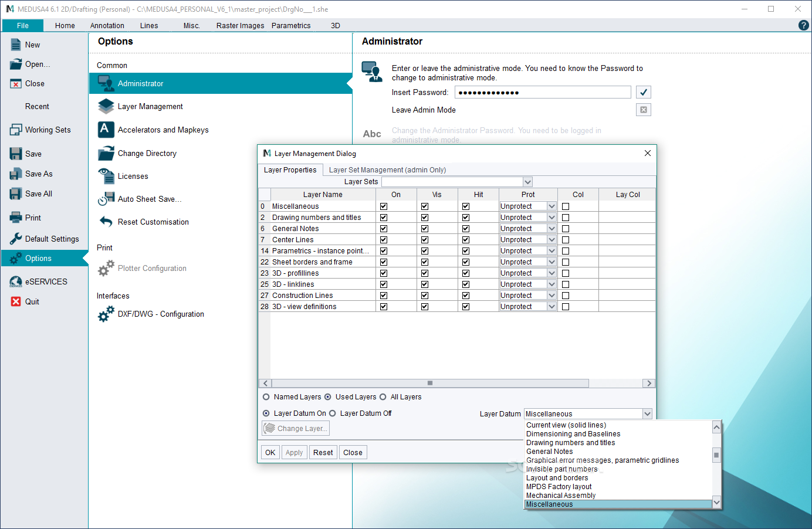Screen dimensions: 812x529
Task: Click Col swatch for Construction Lines layer
Action: click(566, 296)
